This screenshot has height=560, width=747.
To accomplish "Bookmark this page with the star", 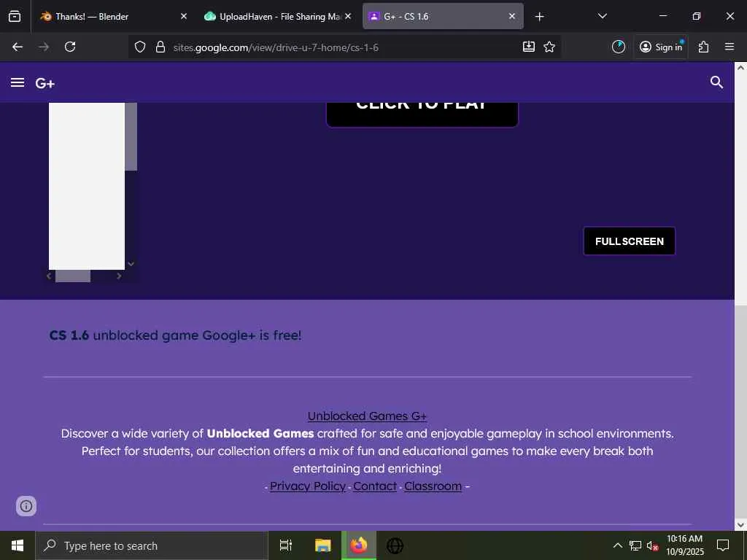I will pos(549,47).
